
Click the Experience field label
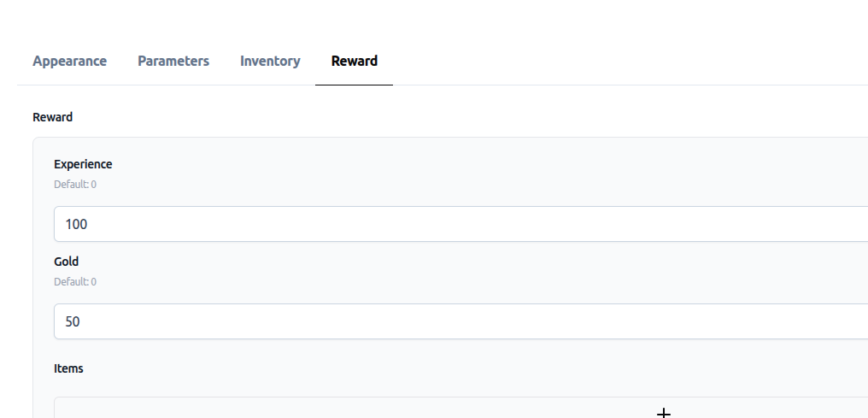pos(83,164)
